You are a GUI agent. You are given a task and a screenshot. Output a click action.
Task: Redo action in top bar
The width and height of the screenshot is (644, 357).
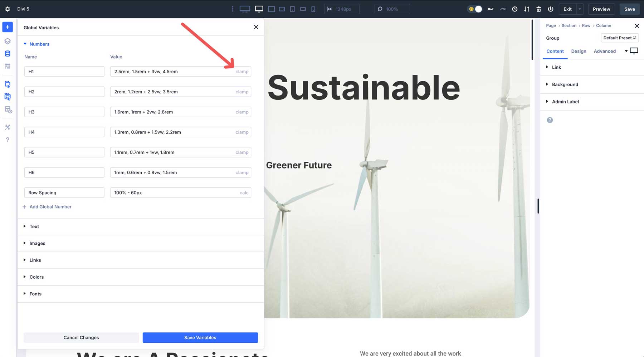503,9
